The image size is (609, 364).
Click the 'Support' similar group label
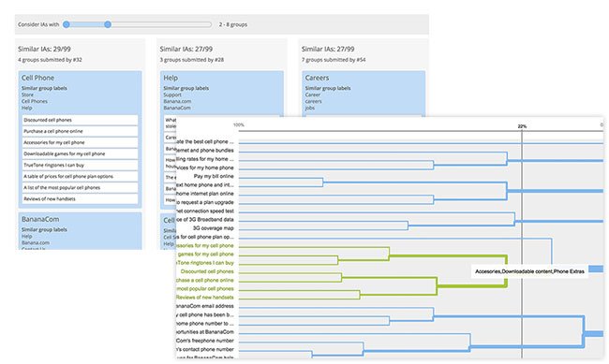click(x=172, y=95)
